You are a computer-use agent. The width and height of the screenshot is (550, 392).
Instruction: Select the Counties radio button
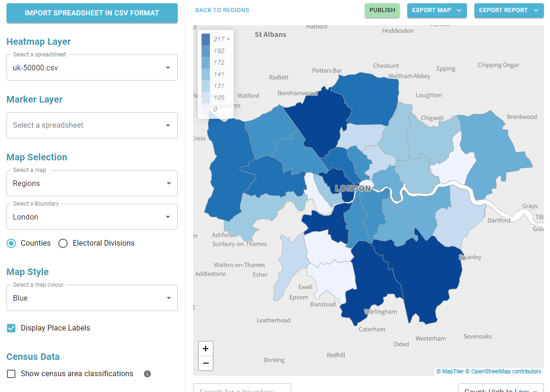tap(11, 243)
